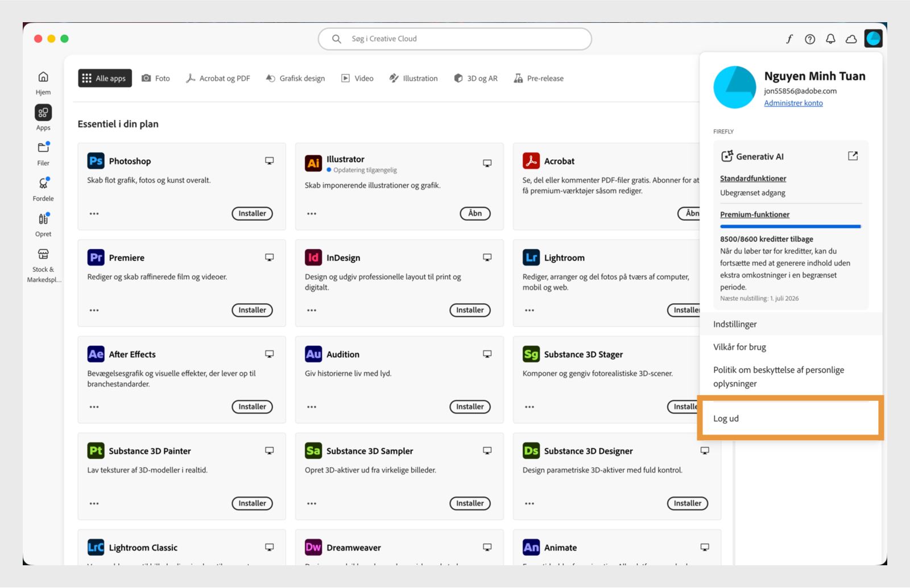Click desktop monitor icon on InDesign card
Image resolution: width=910 pixels, height=588 pixels.
click(x=487, y=258)
